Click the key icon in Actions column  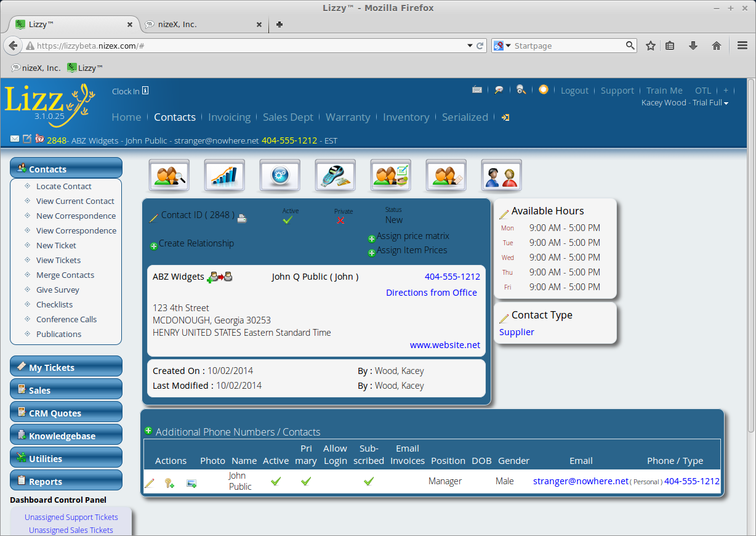pyautogui.click(x=169, y=484)
